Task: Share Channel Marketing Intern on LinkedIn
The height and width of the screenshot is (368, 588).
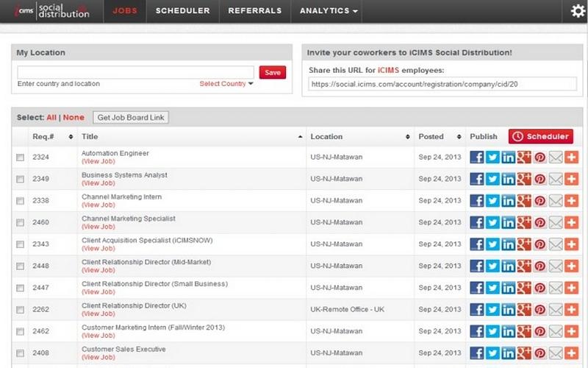Action: (508, 201)
